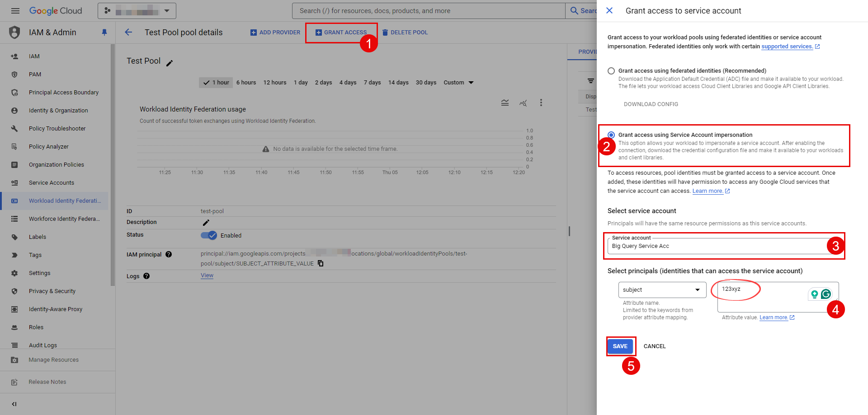Image resolution: width=868 pixels, height=415 pixels.
Task: Open chart more options menu
Action: point(541,103)
